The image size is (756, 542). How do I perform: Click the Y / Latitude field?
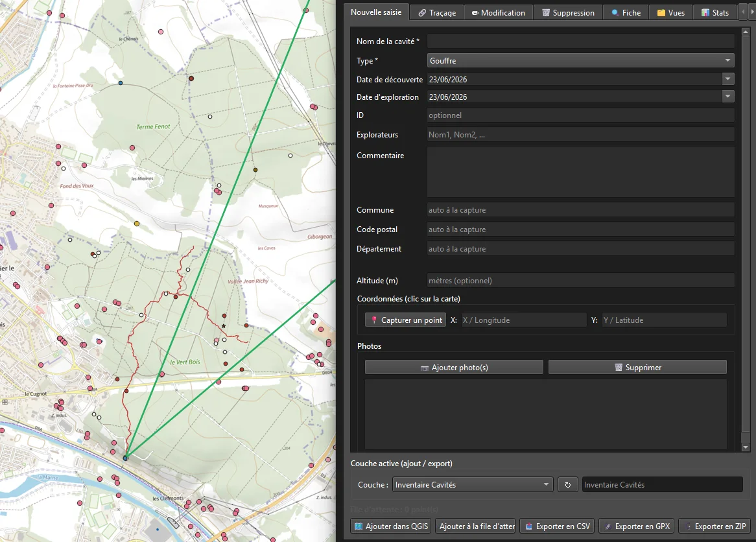(x=664, y=320)
